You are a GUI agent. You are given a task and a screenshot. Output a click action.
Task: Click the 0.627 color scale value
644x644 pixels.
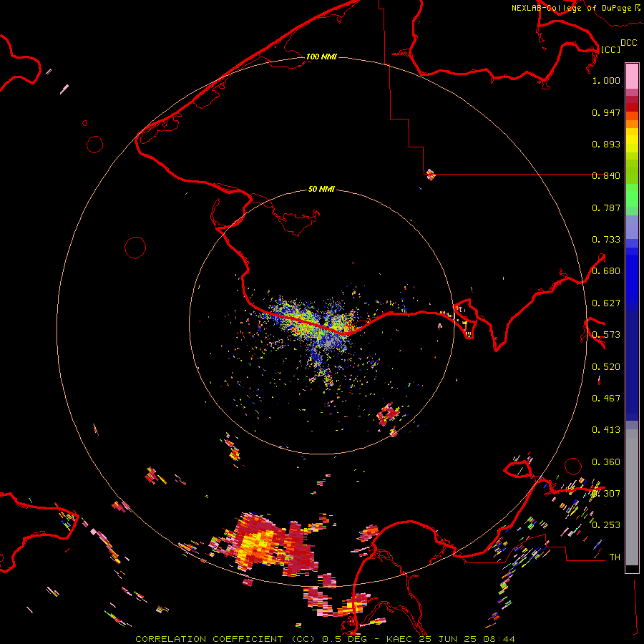click(606, 303)
